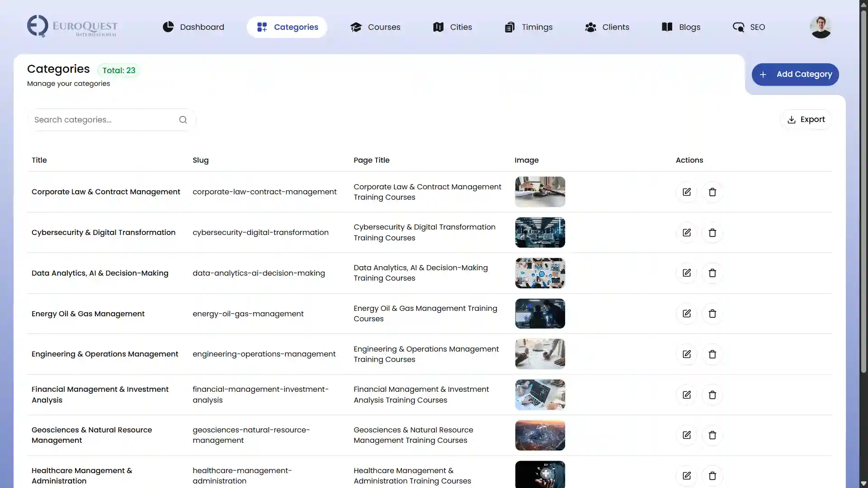The height and width of the screenshot is (488, 868).
Task: Click the Add Category button
Action: click(795, 75)
